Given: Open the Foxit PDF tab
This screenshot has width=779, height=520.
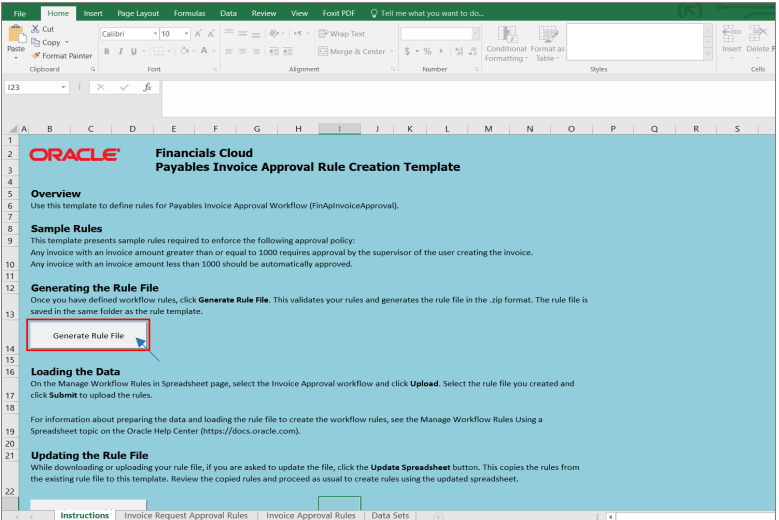Looking at the screenshot, I should coord(338,13).
